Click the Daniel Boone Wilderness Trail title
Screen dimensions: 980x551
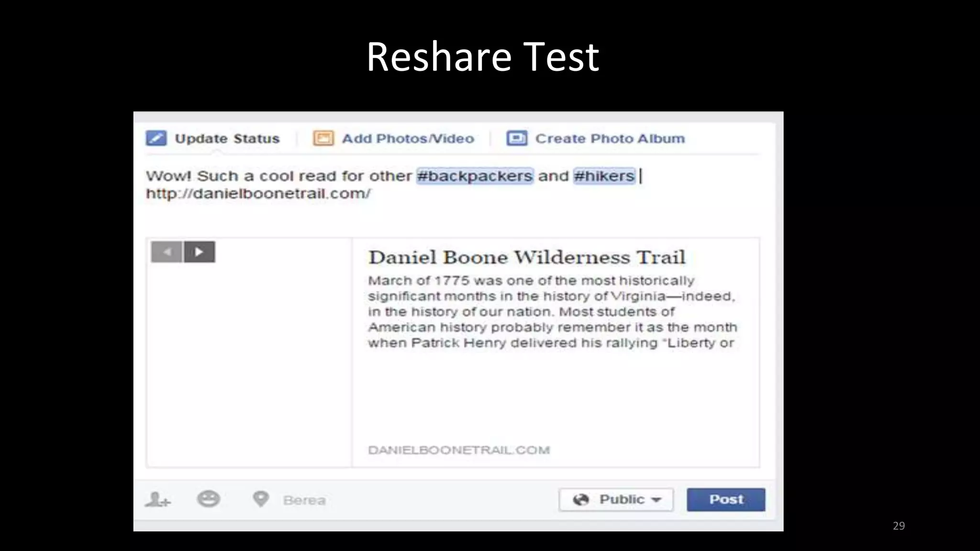tap(527, 257)
